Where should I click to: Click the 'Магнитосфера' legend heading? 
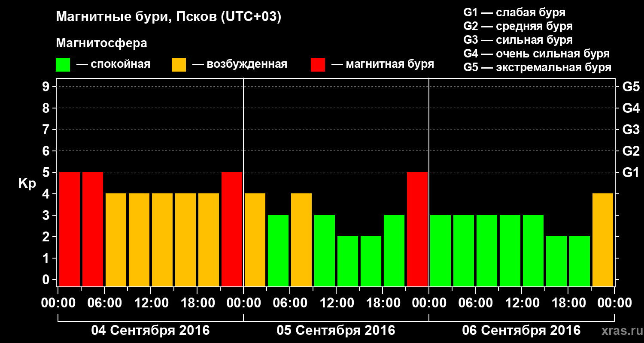pos(101,43)
